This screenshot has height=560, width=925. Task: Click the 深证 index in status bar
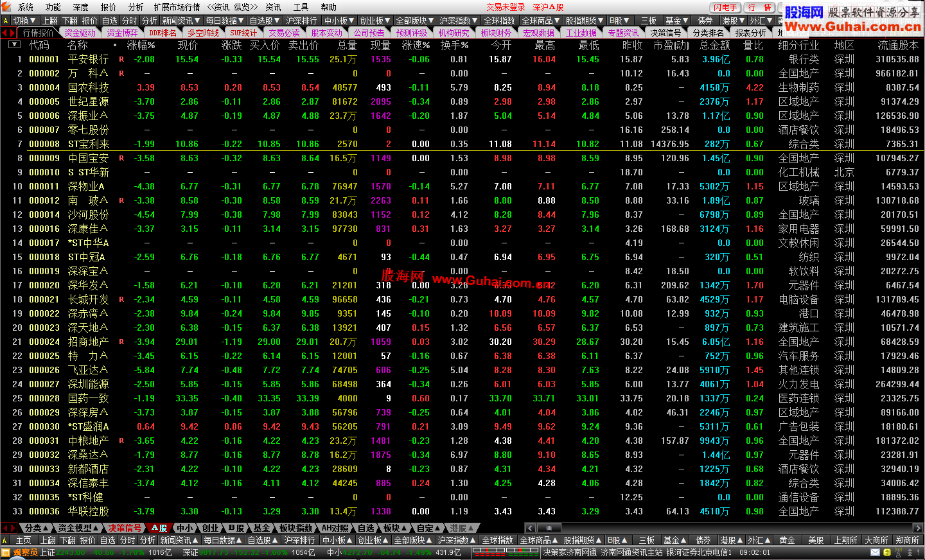190,552
